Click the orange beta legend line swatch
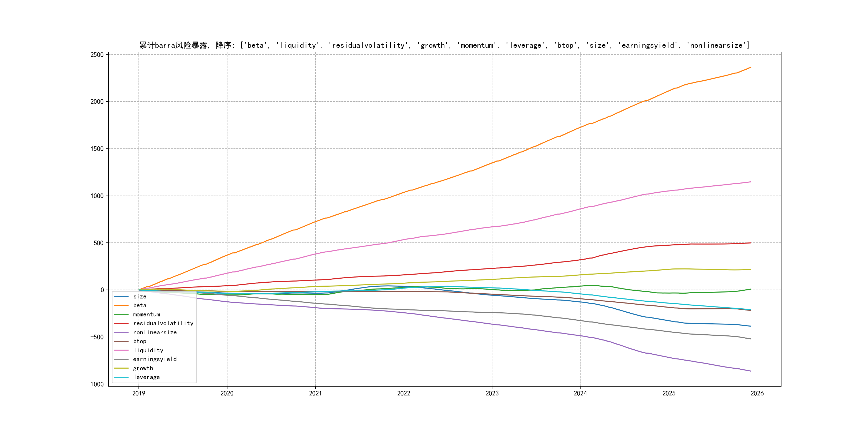The image size is (868, 434). click(x=121, y=305)
